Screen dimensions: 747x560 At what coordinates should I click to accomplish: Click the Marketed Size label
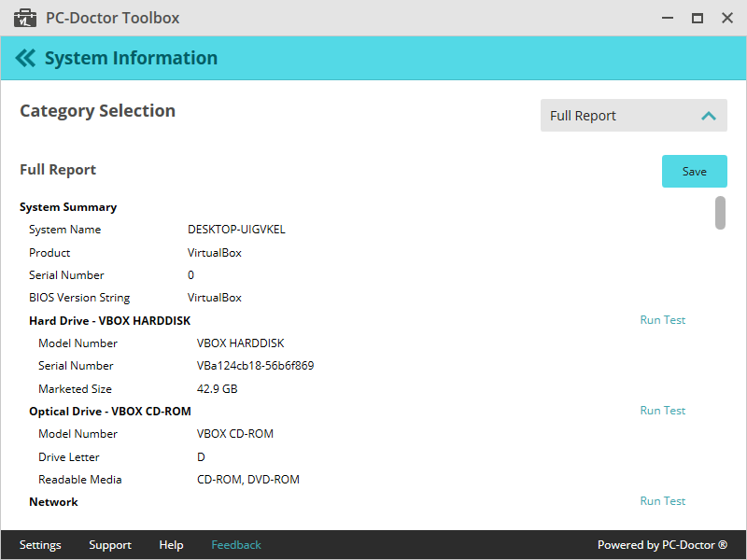(76, 389)
